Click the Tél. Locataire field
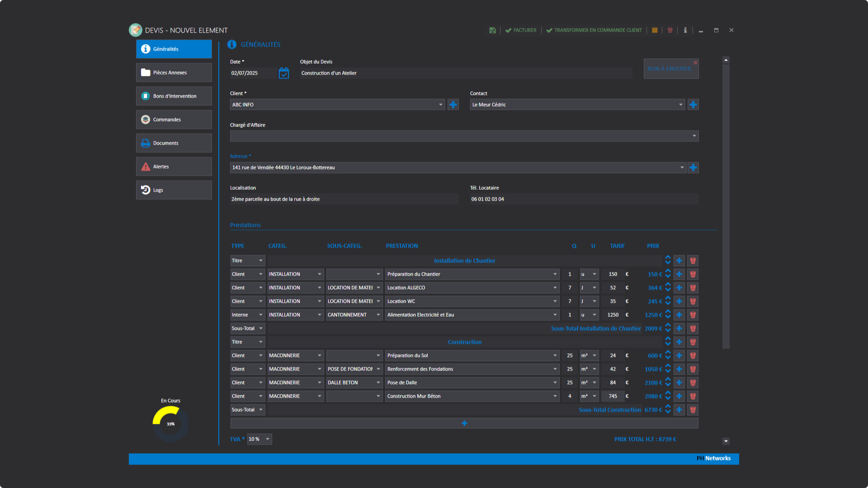 [585, 199]
